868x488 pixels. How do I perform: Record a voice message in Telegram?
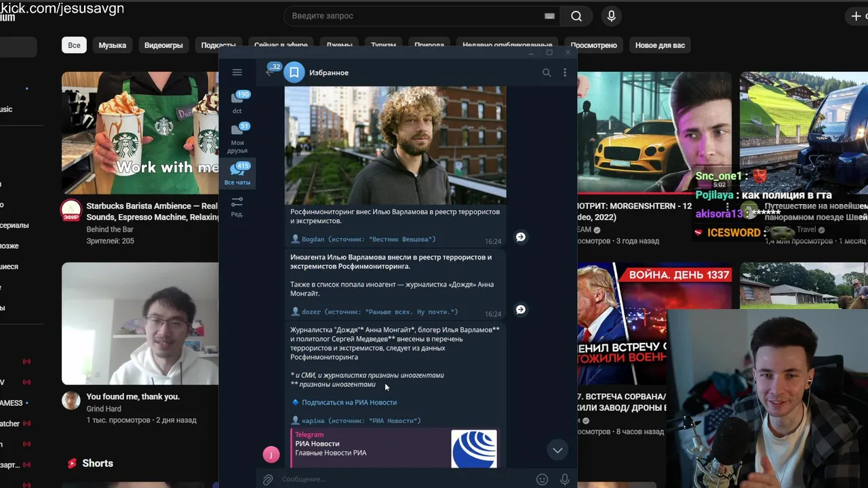point(564,479)
